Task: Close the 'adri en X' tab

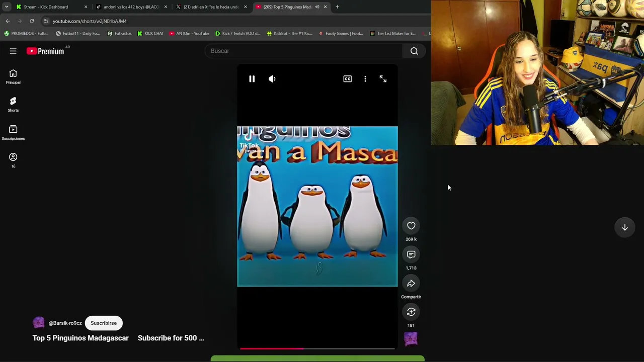Action: (246, 7)
